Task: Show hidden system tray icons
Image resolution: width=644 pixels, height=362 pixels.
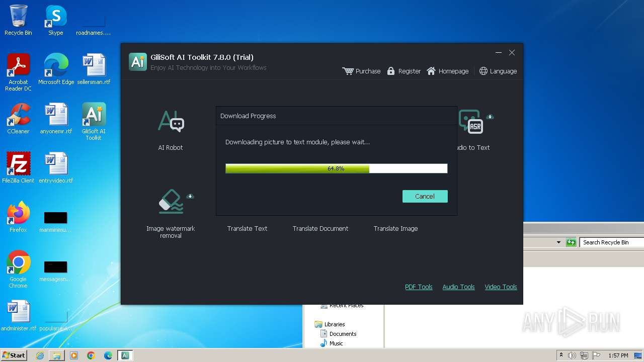Action: pyautogui.click(x=561, y=355)
